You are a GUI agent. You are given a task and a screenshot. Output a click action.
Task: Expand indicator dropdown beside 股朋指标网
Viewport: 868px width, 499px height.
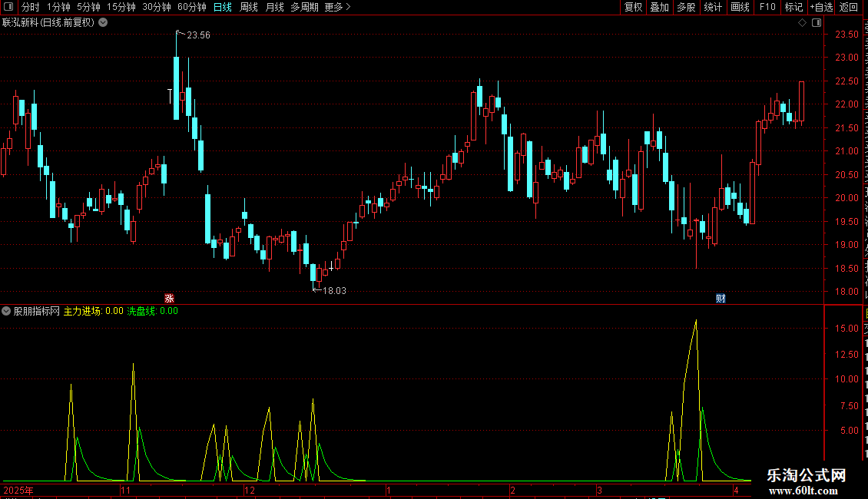pyautogui.click(x=6, y=311)
